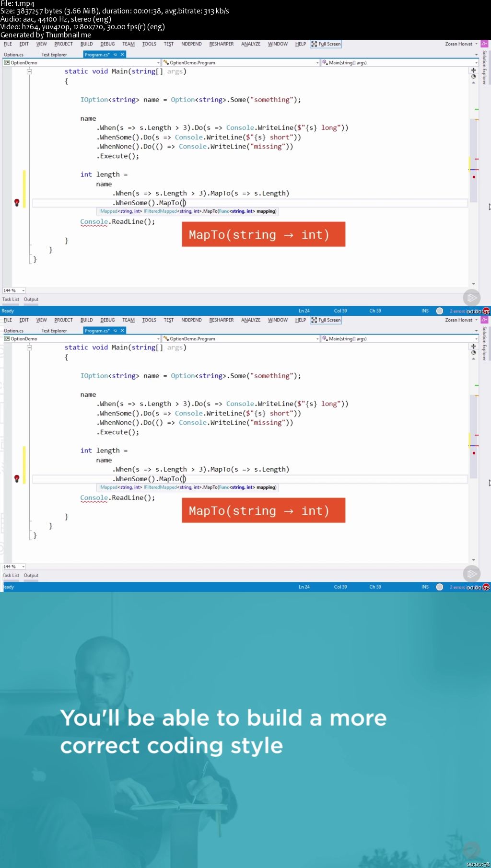The width and height of the screenshot is (491, 868).
Task: Click red lightbulb quick-action icon in lower frame
Action: pos(17,479)
